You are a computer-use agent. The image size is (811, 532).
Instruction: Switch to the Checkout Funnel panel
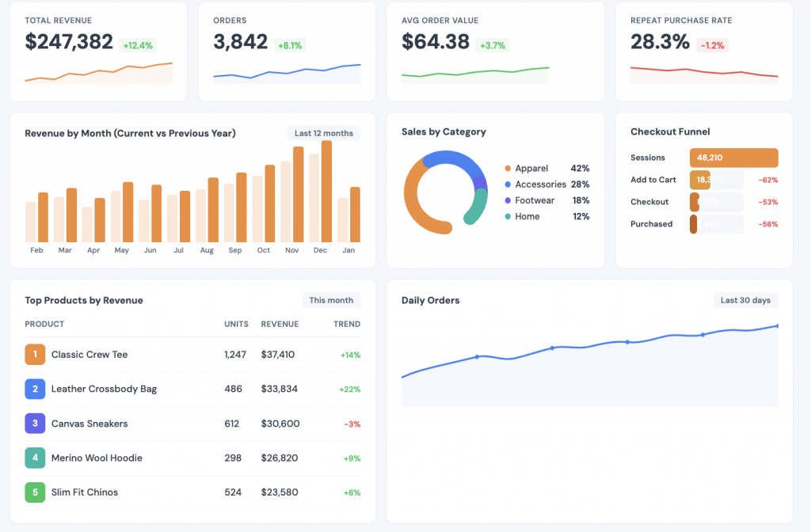coord(672,131)
